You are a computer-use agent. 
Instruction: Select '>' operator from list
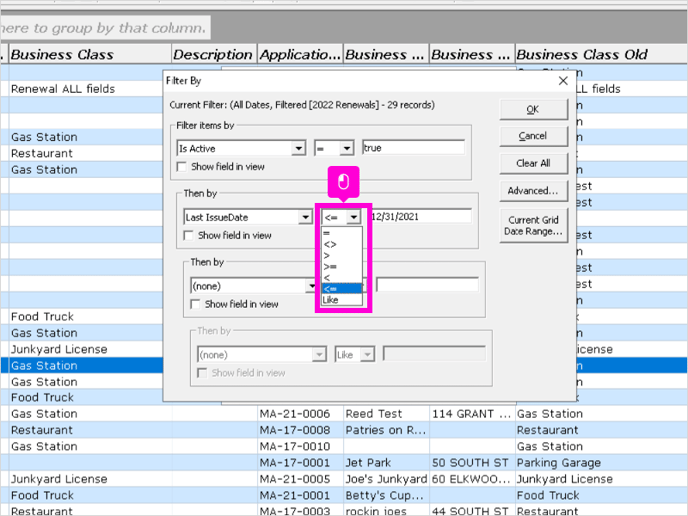[x=342, y=255]
